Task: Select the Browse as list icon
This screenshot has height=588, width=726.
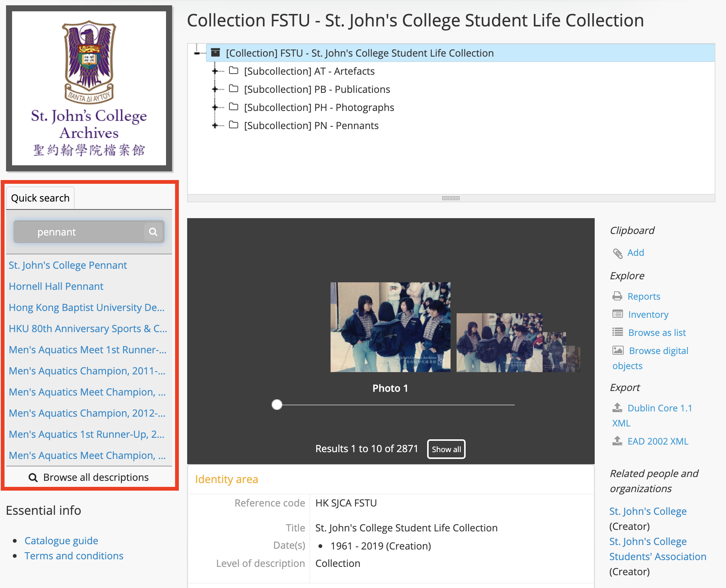Action: click(617, 332)
